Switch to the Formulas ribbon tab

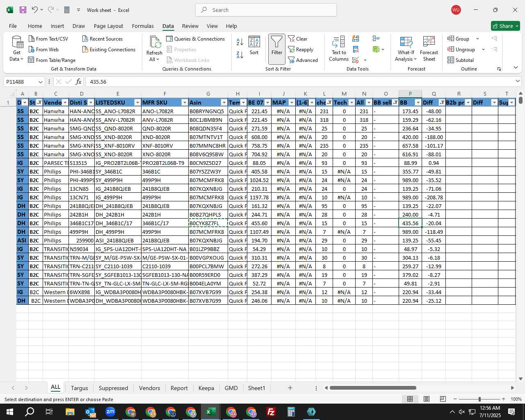tap(143, 26)
